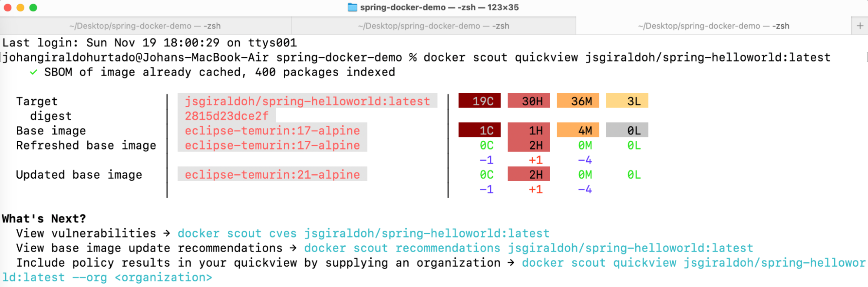868x287 pixels.
Task: Click the eclipse-temurin:21-alpine updated base image
Action: coord(272,174)
